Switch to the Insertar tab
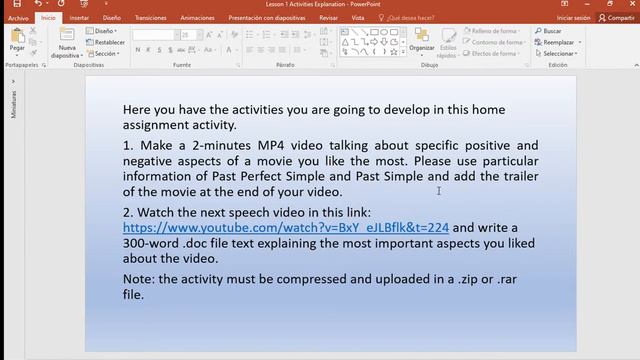 (x=79, y=18)
